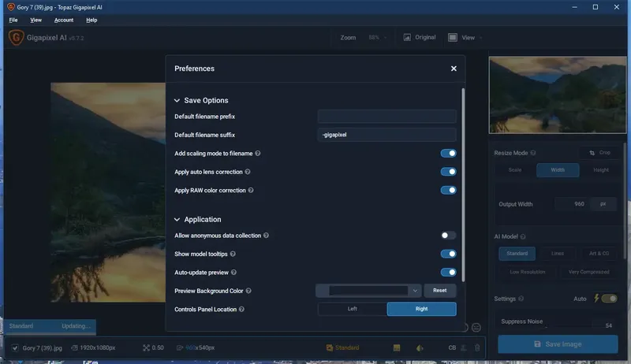Image resolution: width=631 pixels, height=364 pixels.
Task: Show help for Resize Mode
Action: 533,153
